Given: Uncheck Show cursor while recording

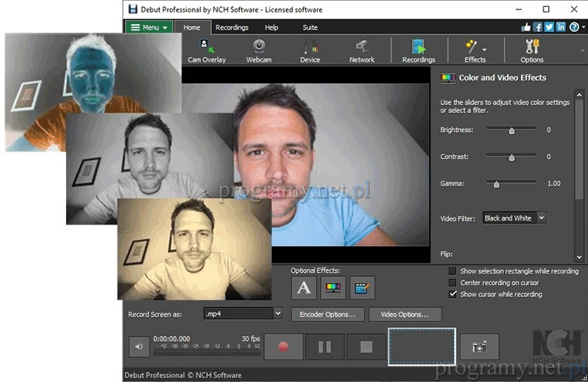Looking at the screenshot, I should [452, 294].
